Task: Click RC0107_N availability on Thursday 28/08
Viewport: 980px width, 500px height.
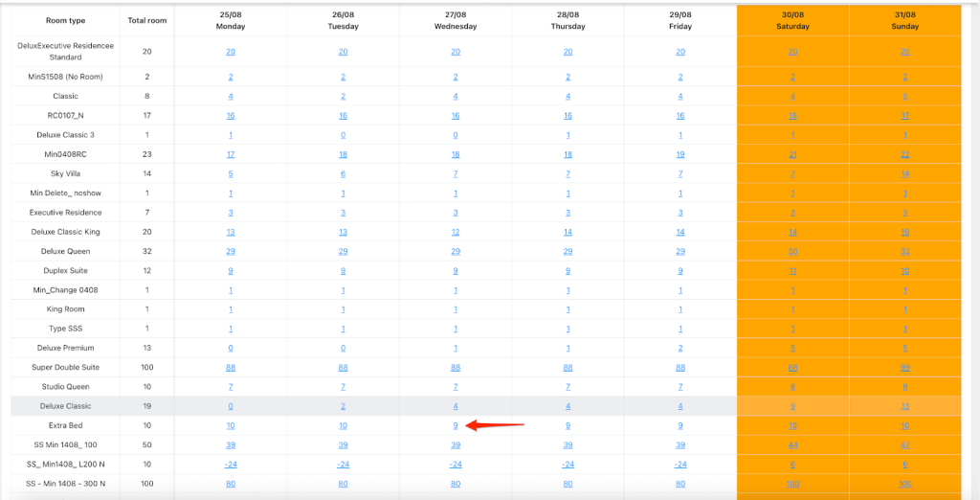Action: tap(568, 115)
